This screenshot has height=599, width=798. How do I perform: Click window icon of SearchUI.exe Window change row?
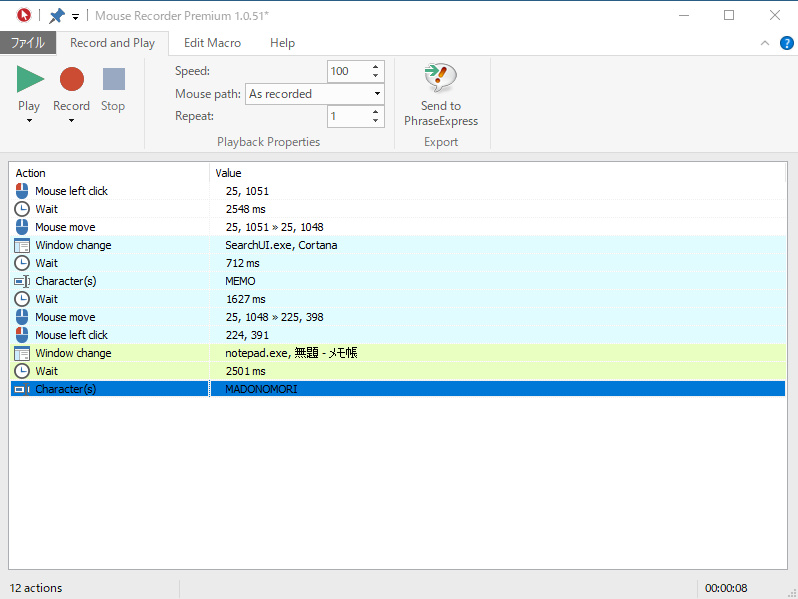(x=22, y=245)
